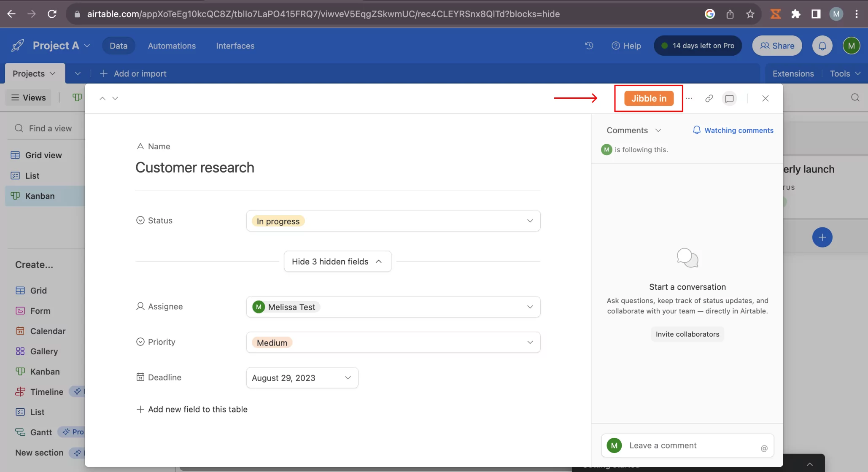Viewport: 868px width, 472px height.
Task: Go to previous record with up arrow
Action: coord(102,98)
